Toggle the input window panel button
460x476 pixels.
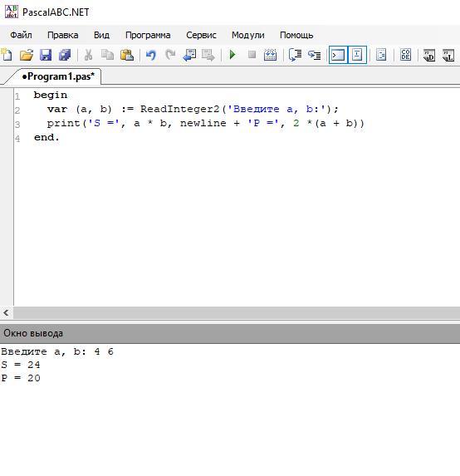[x=357, y=55]
